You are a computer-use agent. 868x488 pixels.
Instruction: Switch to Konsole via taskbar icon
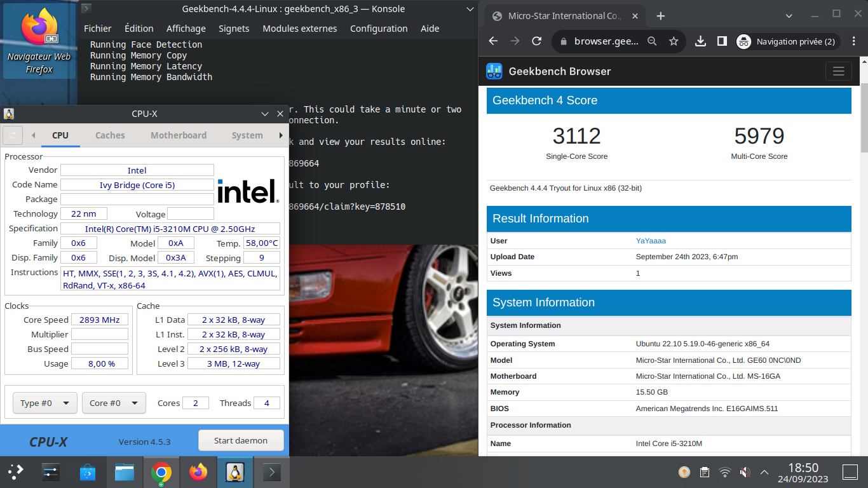(272, 472)
